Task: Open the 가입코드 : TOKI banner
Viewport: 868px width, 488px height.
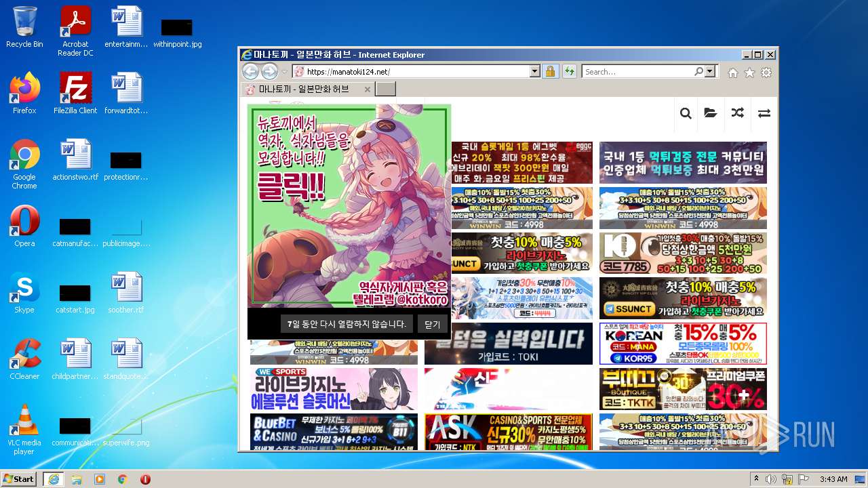Action: (x=509, y=344)
